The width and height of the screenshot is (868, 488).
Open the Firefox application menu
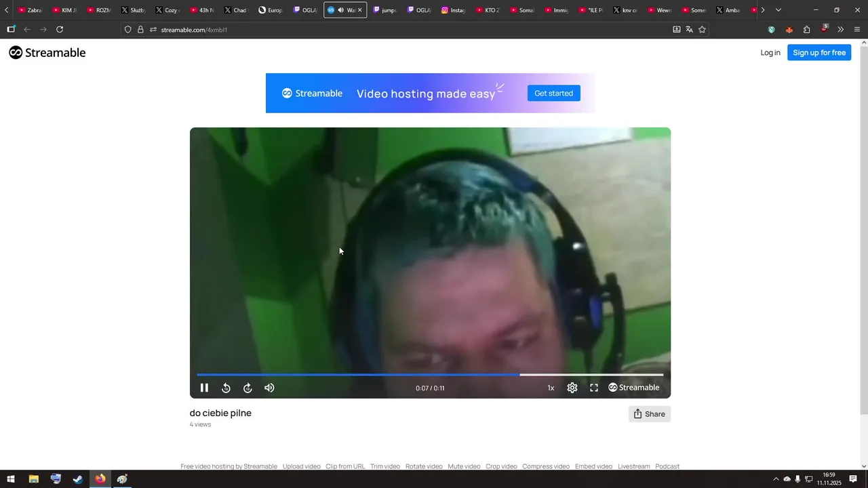(857, 30)
